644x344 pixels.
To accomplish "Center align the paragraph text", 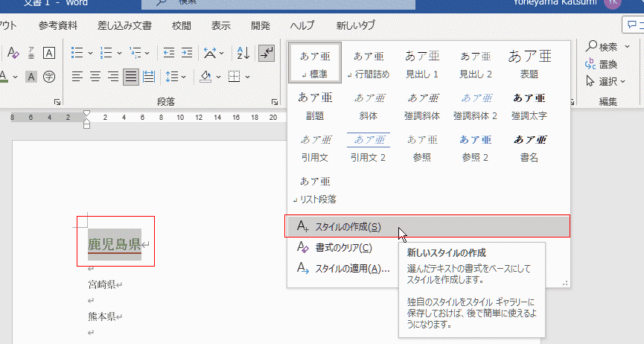I will point(95,76).
